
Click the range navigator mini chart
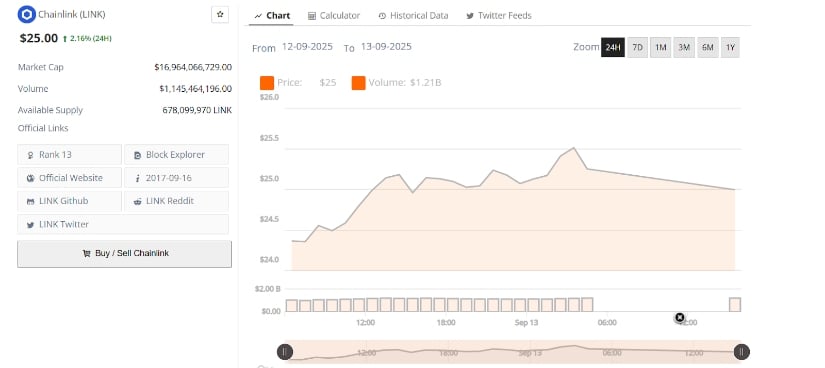pyautogui.click(x=513, y=352)
